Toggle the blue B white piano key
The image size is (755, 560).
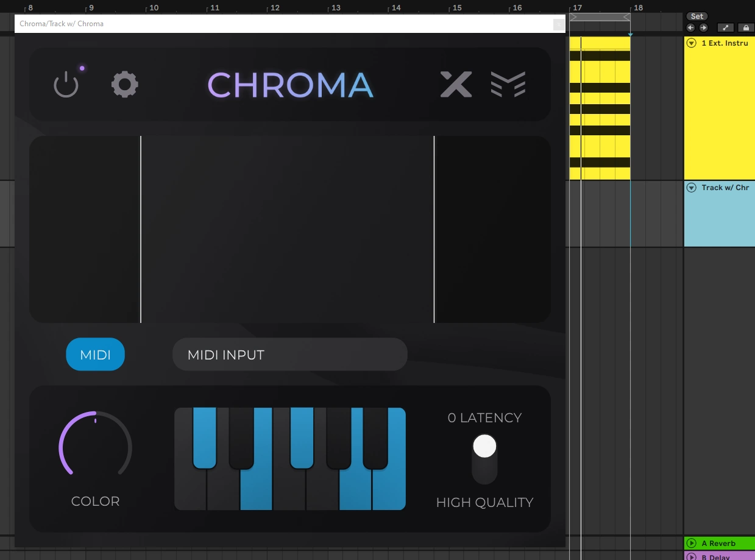[390, 491]
